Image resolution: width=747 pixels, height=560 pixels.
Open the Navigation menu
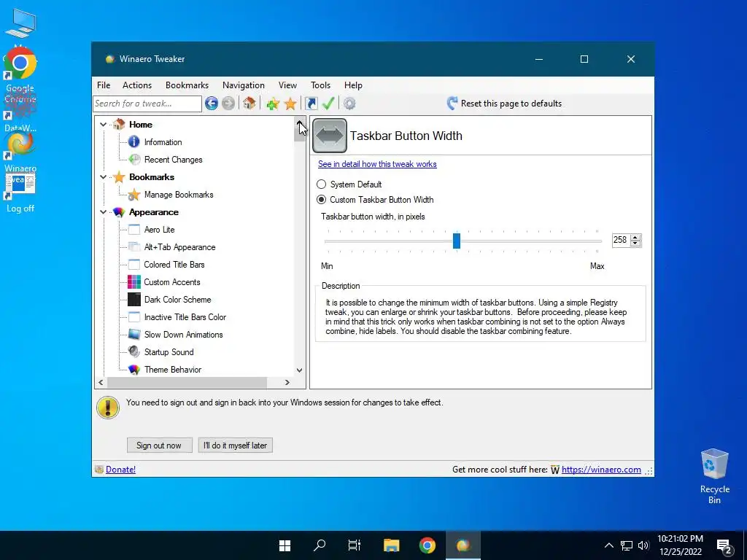(244, 85)
